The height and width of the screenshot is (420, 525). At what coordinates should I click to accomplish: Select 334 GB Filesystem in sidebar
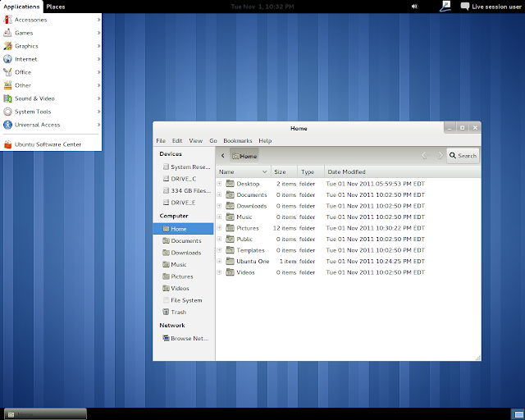(184, 190)
